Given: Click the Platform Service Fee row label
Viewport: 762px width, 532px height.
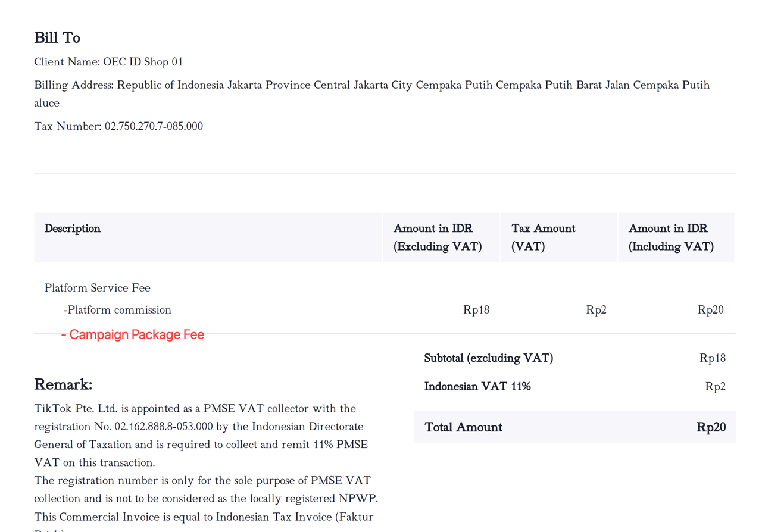Looking at the screenshot, I should [98, 288].
